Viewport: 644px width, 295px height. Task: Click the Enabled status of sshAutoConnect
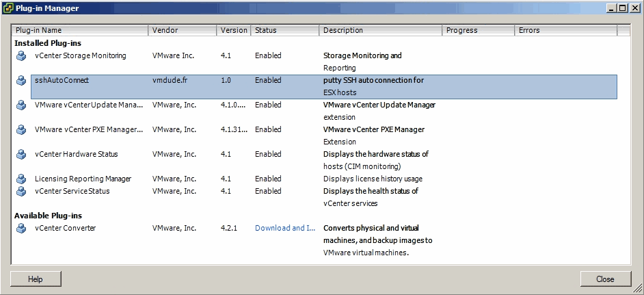268,80
